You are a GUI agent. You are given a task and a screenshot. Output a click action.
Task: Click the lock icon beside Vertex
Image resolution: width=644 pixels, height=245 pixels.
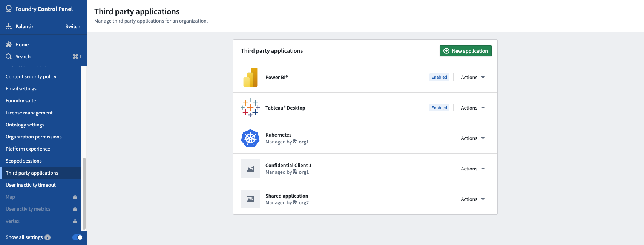click(x=75, y=221)
